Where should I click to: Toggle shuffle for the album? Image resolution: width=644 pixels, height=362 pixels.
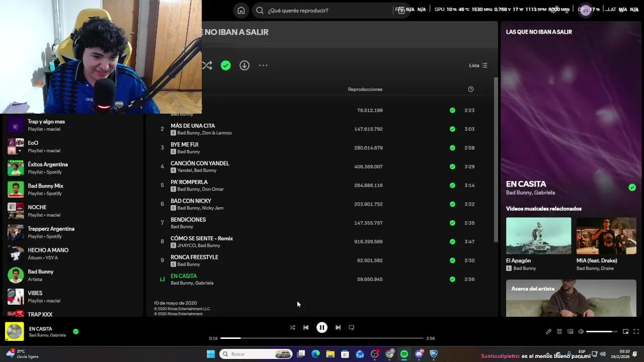click(207, 65)
